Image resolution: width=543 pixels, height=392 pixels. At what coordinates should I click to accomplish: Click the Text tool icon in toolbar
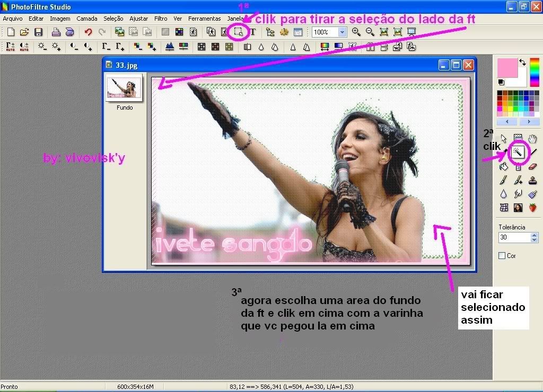tap(253, 32)
